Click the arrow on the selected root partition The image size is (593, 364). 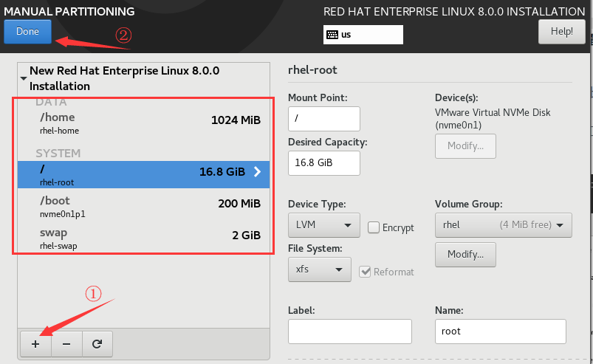tap(257, 172)
